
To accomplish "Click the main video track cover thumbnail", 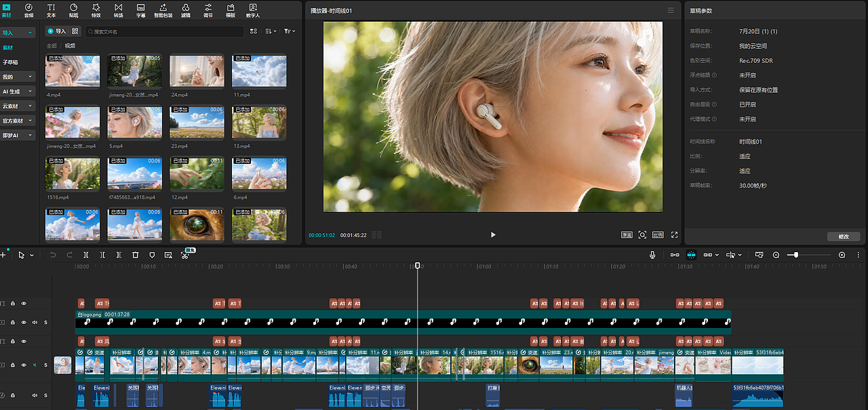I will coord(62,365).
